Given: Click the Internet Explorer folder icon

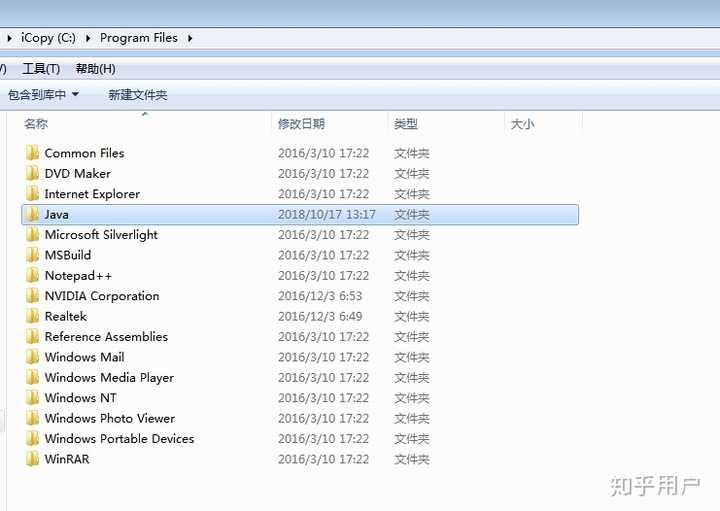Looking at the screenshot, I should (x=32, y=194).
